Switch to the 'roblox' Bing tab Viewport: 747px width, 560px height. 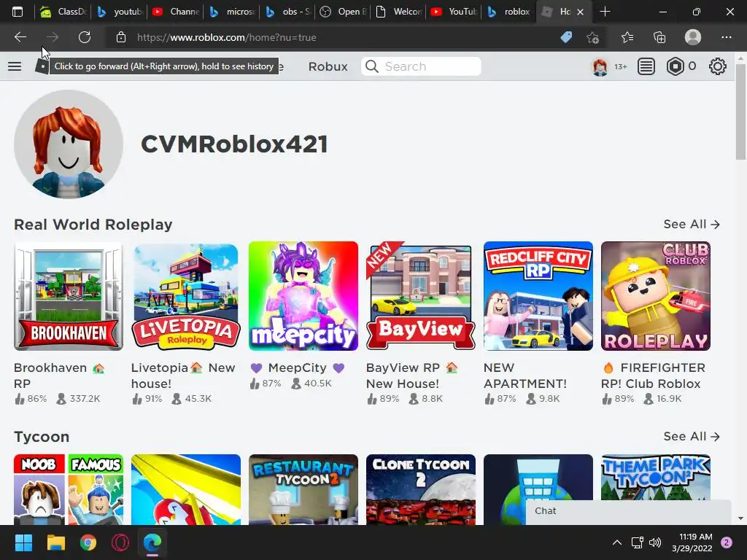click(509, 12)
